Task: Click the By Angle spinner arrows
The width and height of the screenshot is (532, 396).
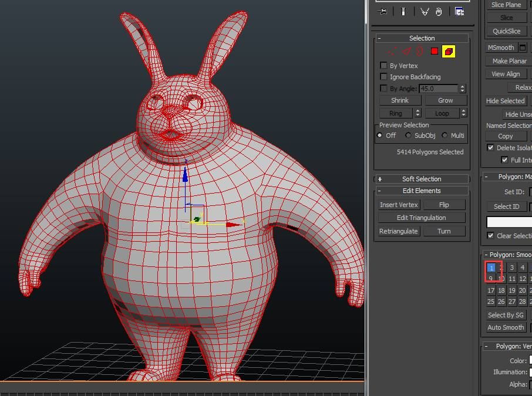Action: click(x=462, y=89)
